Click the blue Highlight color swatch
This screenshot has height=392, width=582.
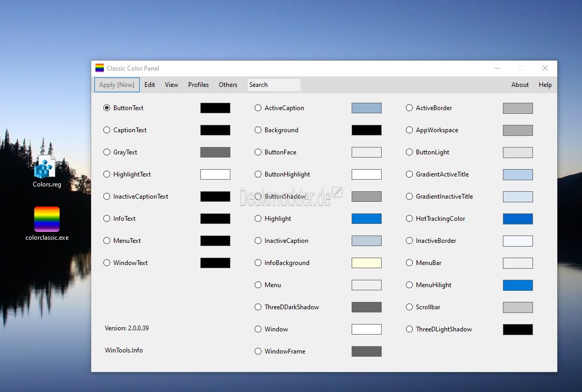(366, 219)
